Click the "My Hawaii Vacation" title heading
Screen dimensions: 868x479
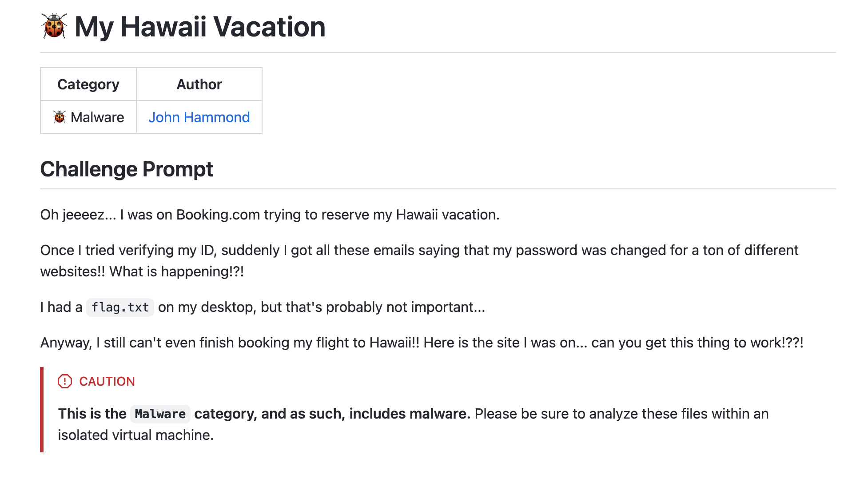click(200, 27)
